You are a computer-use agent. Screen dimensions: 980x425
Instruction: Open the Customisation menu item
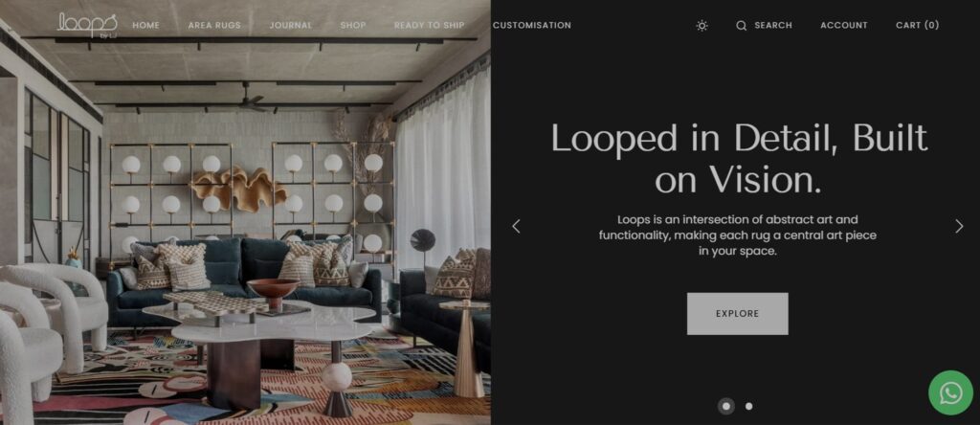pyautogui.click(x=532, y=26)
